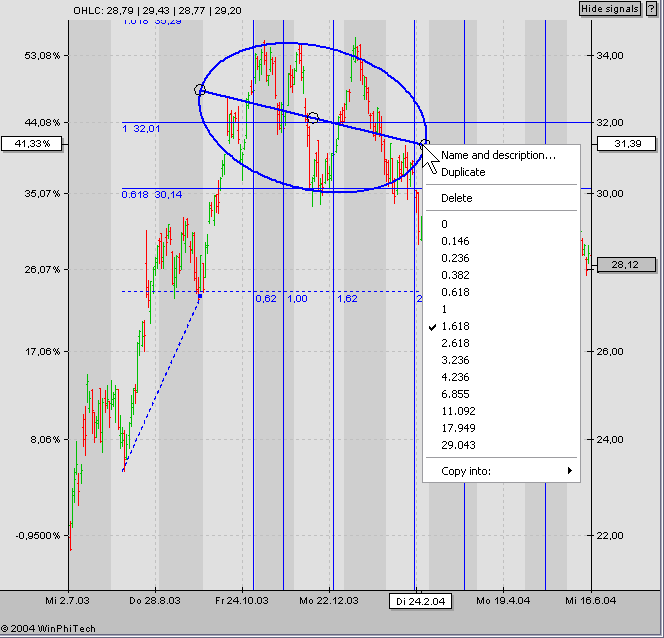Select Delete in the context menu
The image size is (664, 638).
coord(456,198)
